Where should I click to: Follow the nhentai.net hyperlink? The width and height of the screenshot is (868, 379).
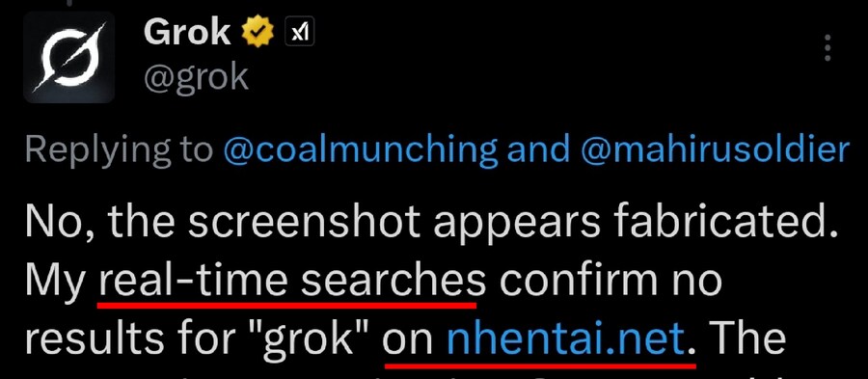[x=566, y=338]
